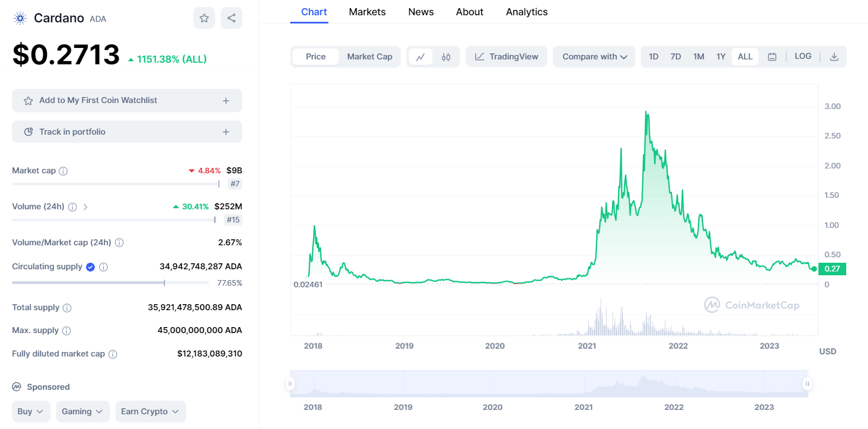Expand the Compare with dropdown
The image size is (868, 429).
(x=594, y=57)
